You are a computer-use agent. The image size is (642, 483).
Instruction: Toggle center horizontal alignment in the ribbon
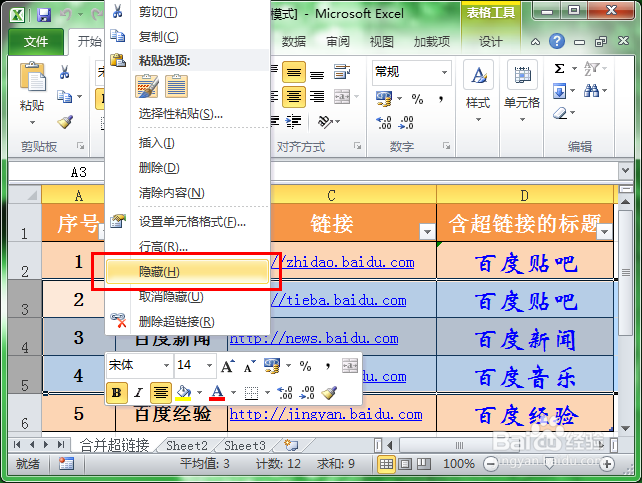pos(294,97)
